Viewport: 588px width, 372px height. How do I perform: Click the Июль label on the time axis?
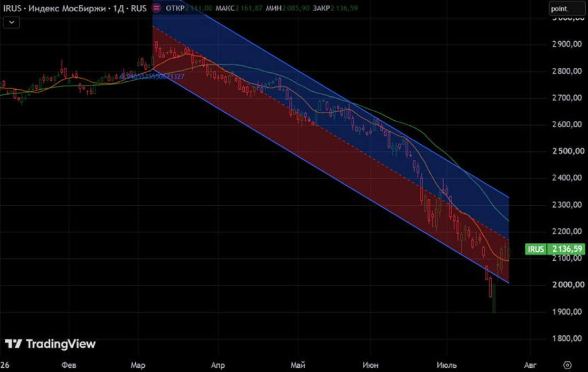tap(447, 365)
